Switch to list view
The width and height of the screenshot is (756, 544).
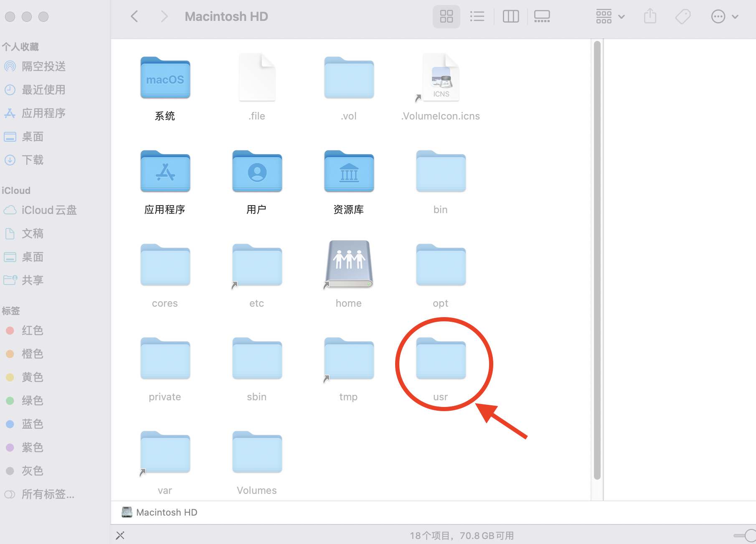[477, 16]
